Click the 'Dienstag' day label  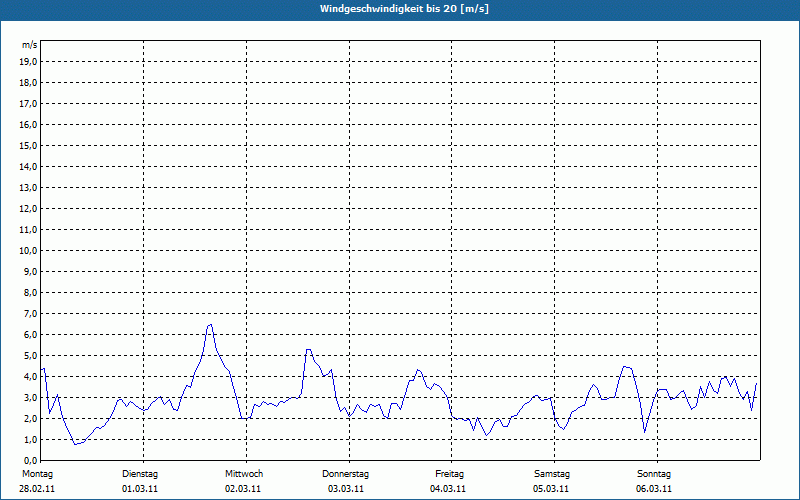point(140,474)
